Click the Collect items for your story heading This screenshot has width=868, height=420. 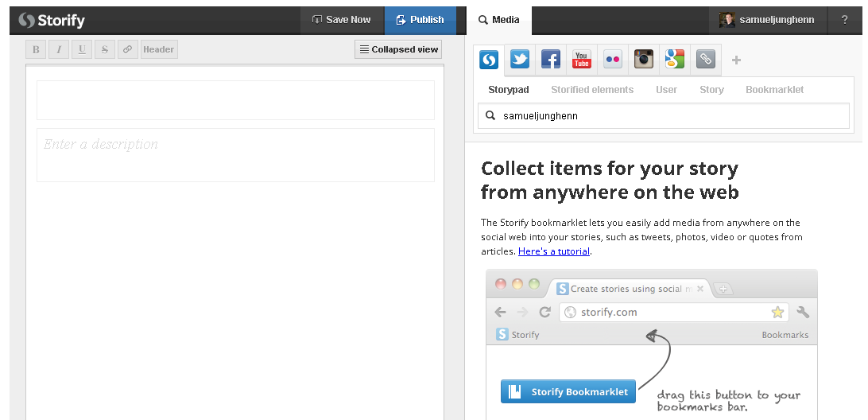click(610, 180)
